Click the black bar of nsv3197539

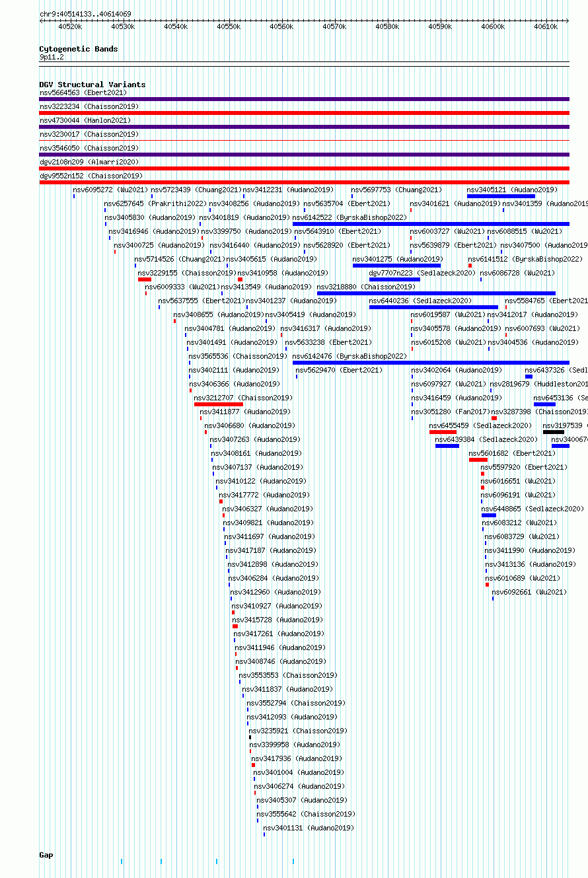pos(554,432)
